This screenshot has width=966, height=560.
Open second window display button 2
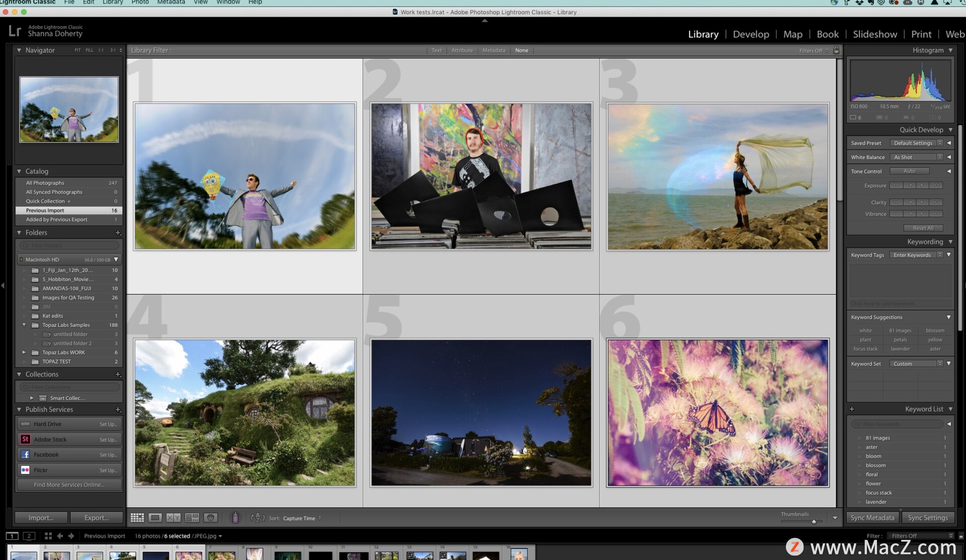pos(29,536)
